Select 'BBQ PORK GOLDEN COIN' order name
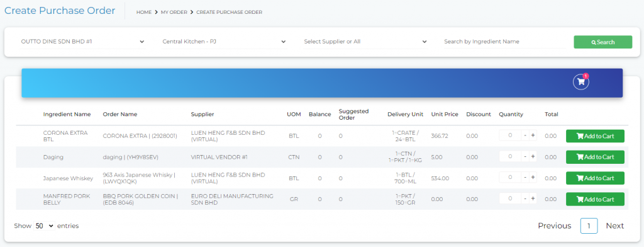This screenshot has width=644, height=247. [140, 199]
